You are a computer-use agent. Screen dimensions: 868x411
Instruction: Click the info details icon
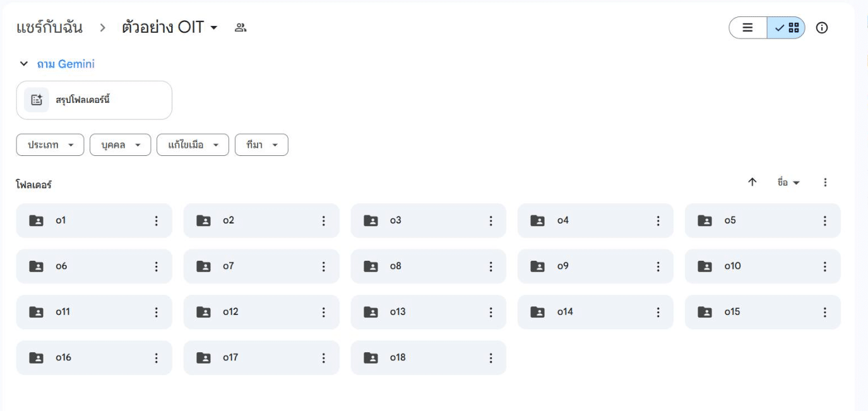tap(822, 28)
